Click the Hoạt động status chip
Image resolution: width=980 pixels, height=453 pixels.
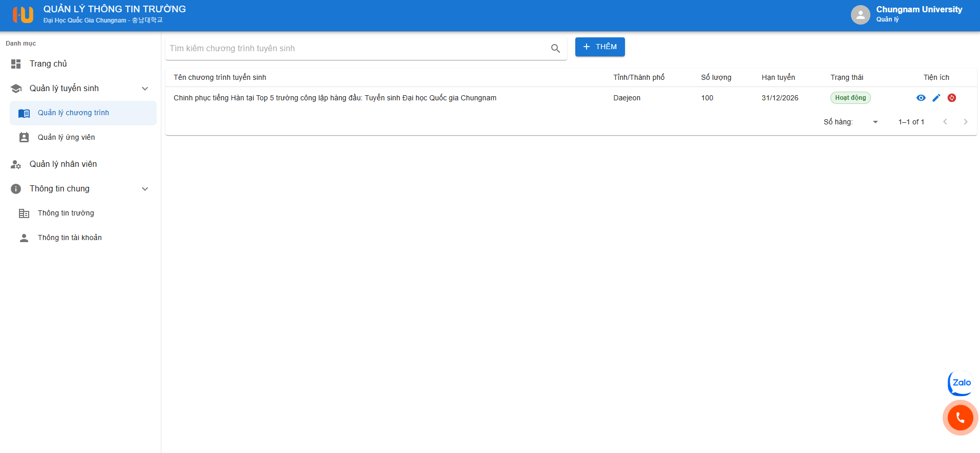[850, 98]
